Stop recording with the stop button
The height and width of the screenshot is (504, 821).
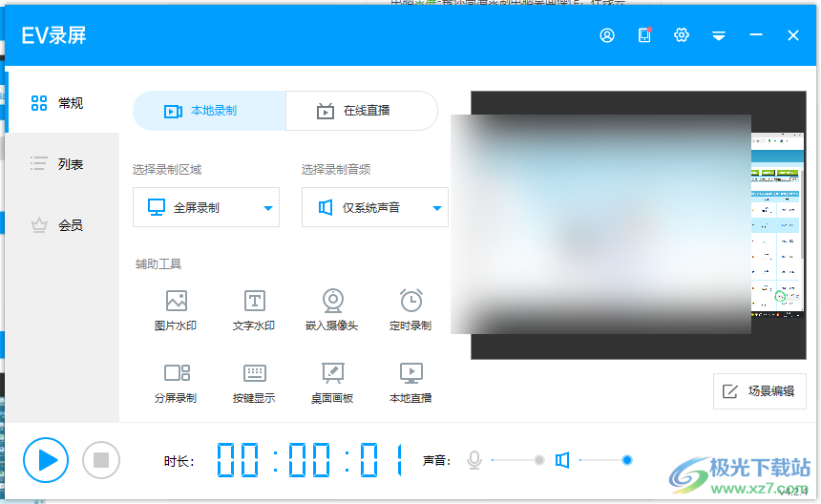[101, 460]
